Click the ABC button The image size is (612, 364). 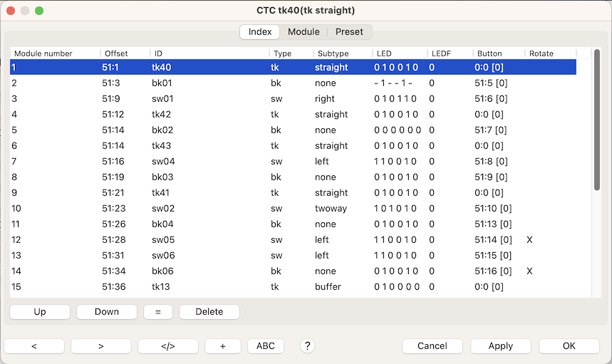[x=265, y=346]
